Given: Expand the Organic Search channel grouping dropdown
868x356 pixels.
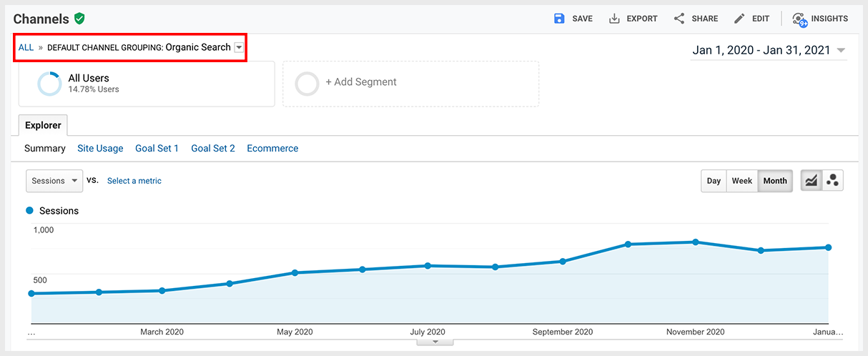Looking at the screenshot, I should 239,48.
